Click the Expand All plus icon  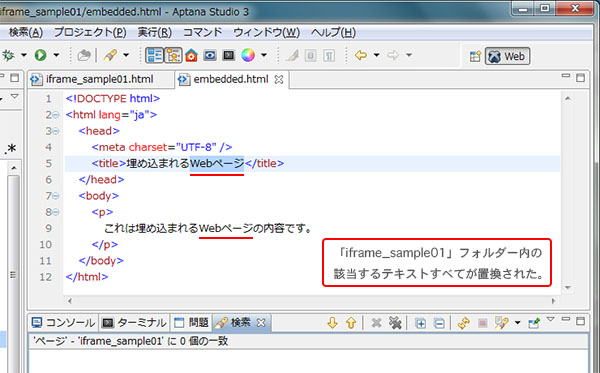[x=421, y=323]
